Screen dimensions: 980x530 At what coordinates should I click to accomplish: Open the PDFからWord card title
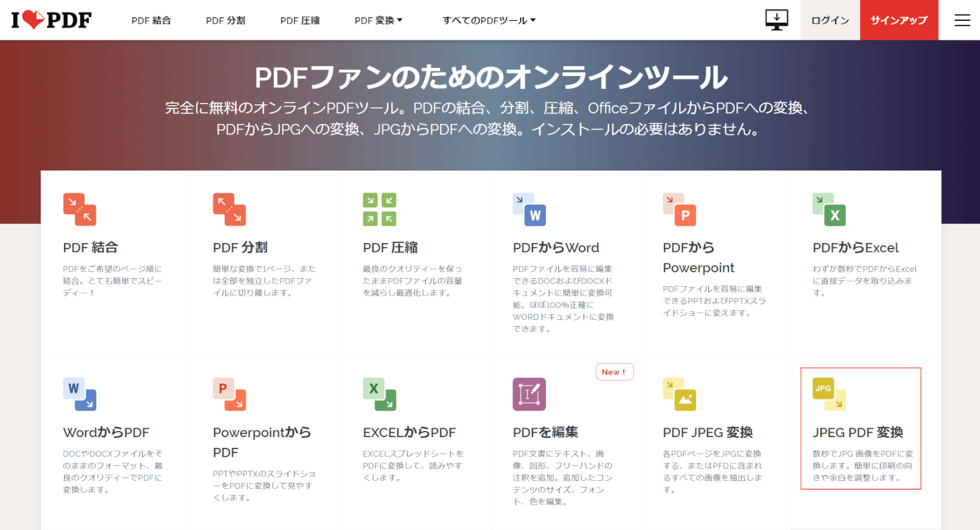(556, 247)
